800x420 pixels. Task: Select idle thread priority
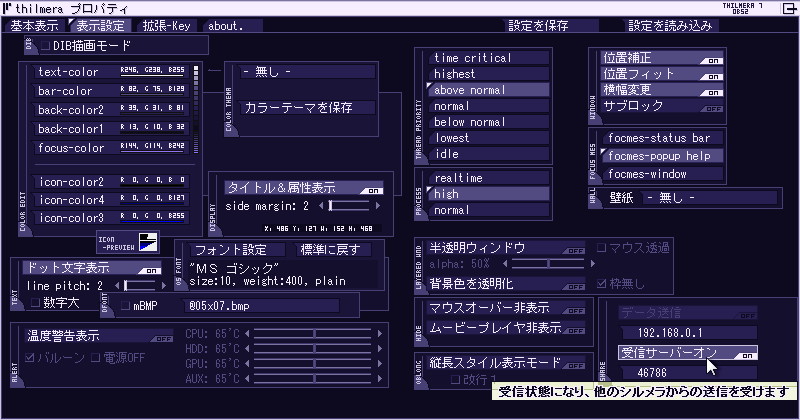tap(489, 154)
